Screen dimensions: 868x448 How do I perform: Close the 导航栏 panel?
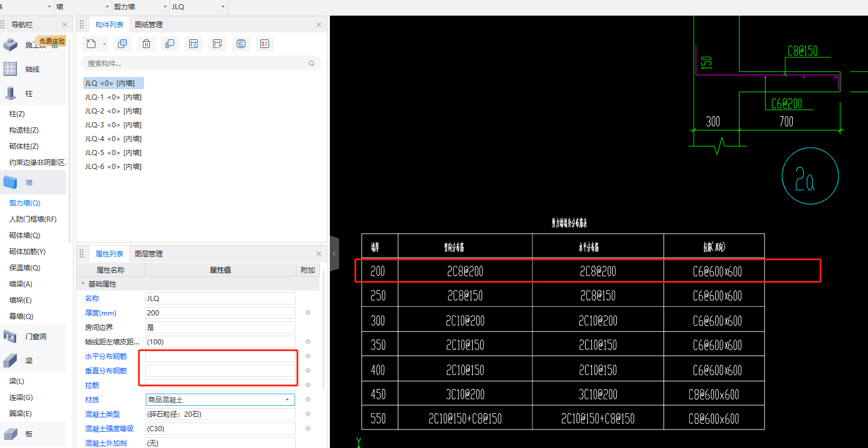click(x=65, y=25)
